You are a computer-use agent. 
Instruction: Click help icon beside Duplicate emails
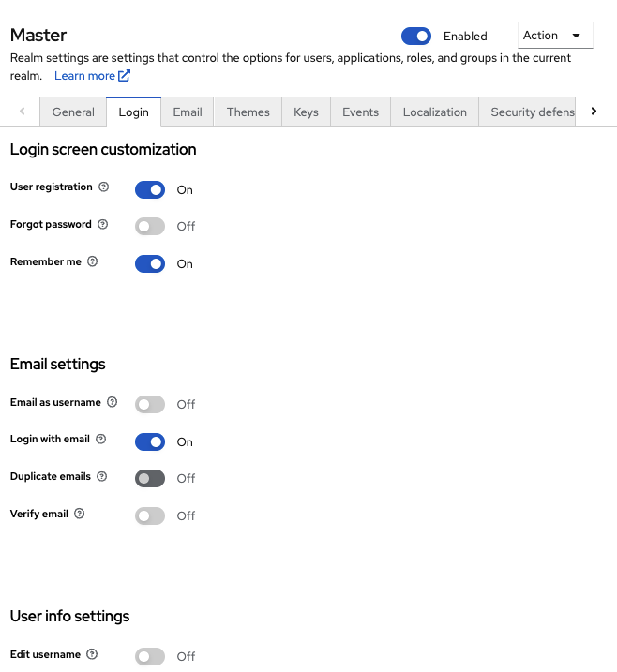(x=102, y=476)
